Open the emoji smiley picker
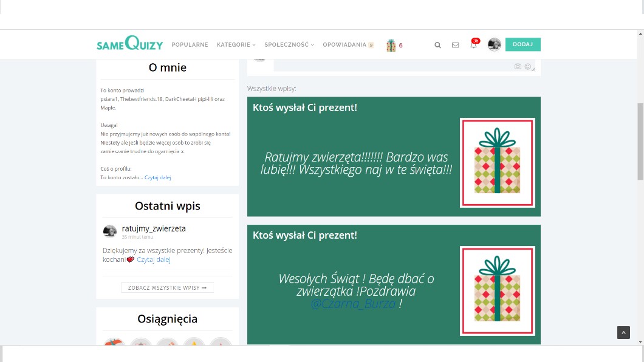The image size is (644, 362). pos(527,66)
